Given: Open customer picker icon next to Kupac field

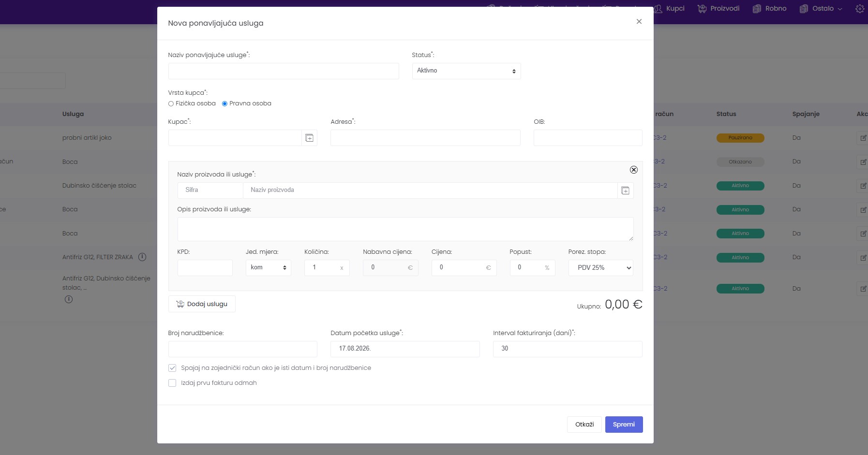Looking at the screenshot, I should 310,138.
